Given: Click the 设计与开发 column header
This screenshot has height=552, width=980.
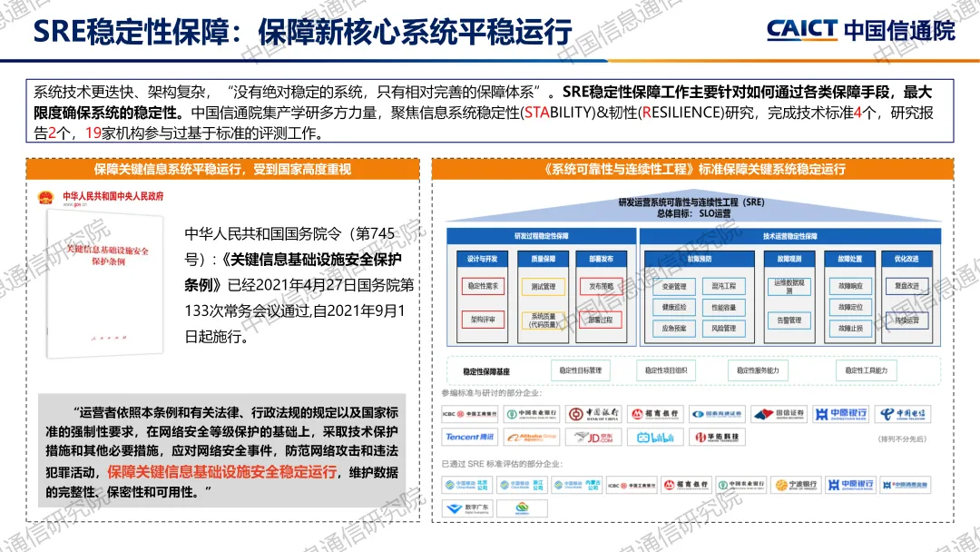Looking at the screenshot, I should pos(483,259).
